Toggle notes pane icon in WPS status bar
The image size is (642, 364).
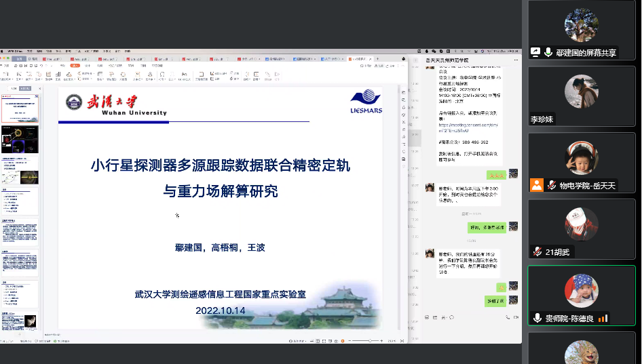311,341
